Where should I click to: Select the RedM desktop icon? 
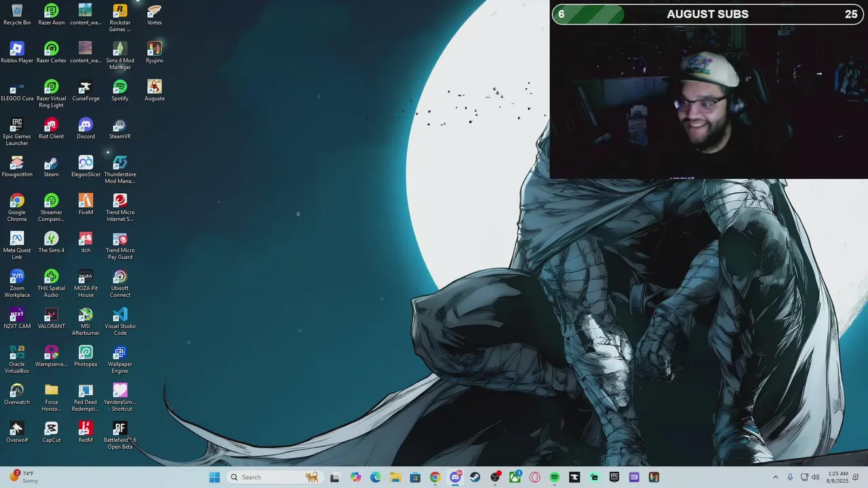click(85, 432)
